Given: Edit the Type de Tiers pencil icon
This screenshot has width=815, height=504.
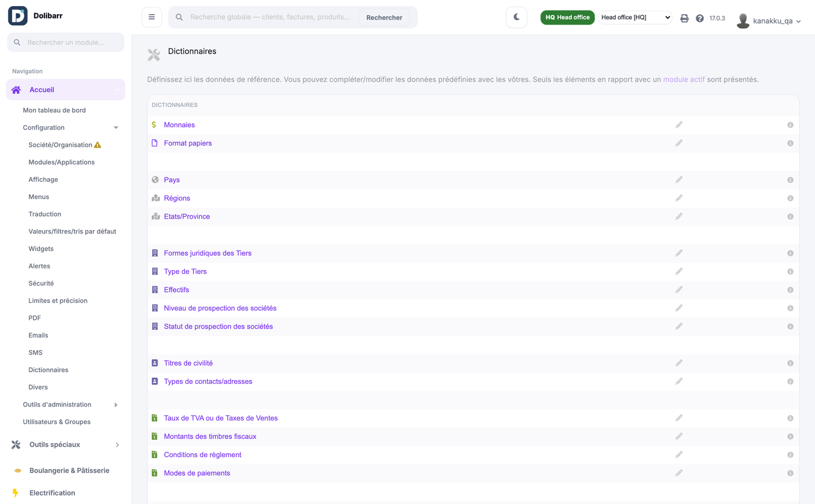Looking at the screenshot, I should tap(679, 271).
